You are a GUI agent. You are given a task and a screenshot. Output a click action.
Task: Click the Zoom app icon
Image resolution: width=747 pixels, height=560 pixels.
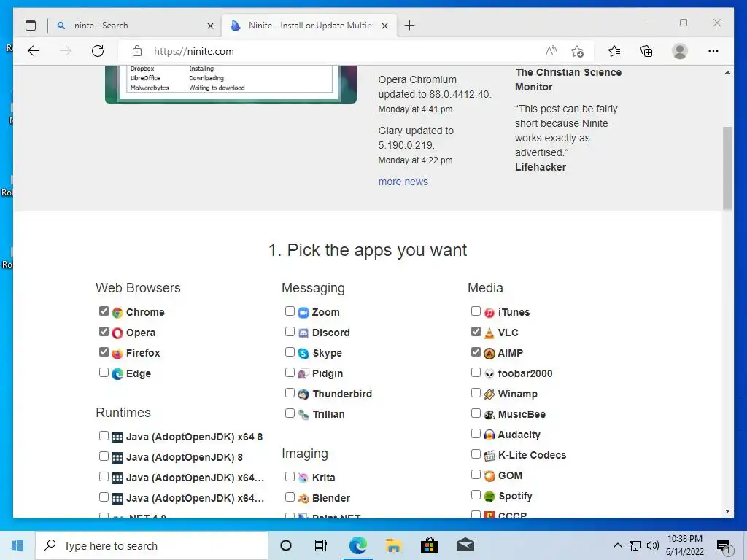coord(303,313)
